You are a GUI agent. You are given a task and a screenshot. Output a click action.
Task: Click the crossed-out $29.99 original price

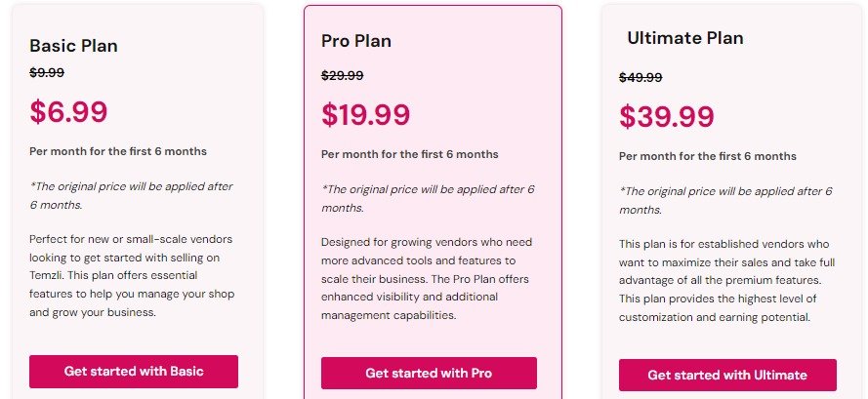(342, 75)
